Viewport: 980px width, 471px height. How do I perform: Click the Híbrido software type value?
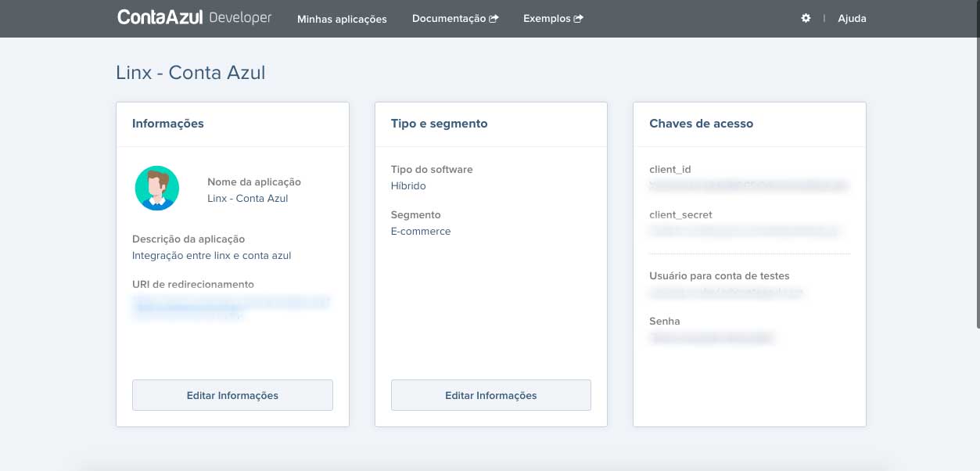pos(408,186)
